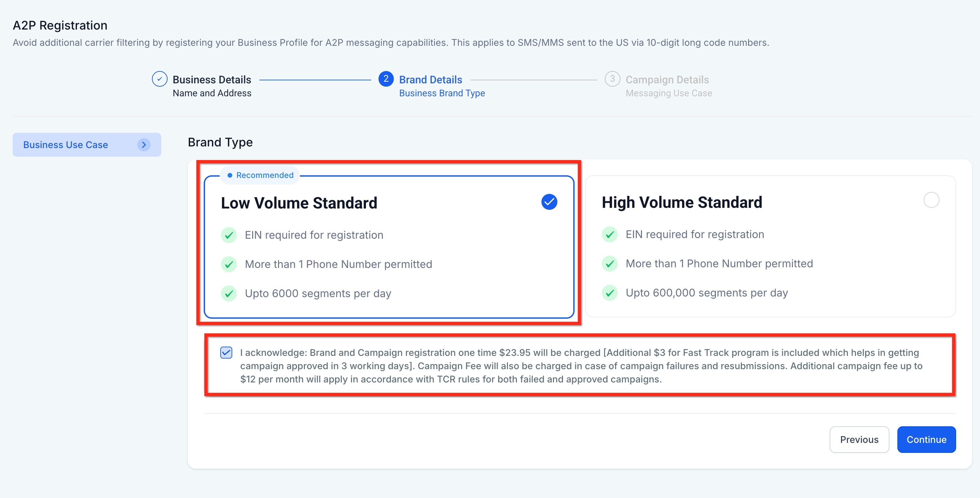Click the blue dot in Recommended badge
This screenshot has height=498, width=980.
tap(230, 175)
